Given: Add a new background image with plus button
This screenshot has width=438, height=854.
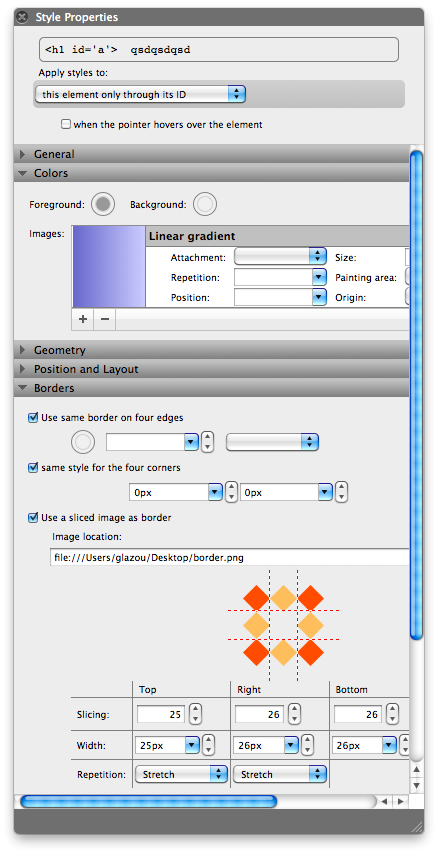Looking at the screenshot, I should (x=83, y=319).
